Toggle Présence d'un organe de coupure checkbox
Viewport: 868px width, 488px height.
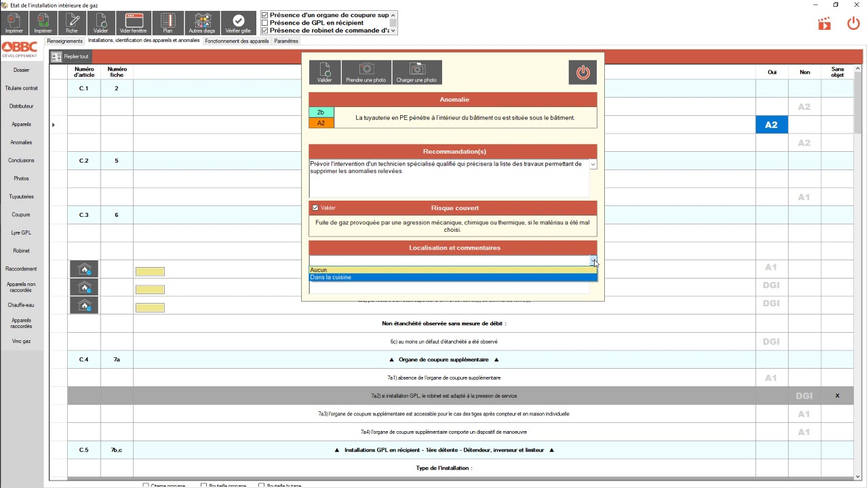pyautogui.click(x=265, y=15)
